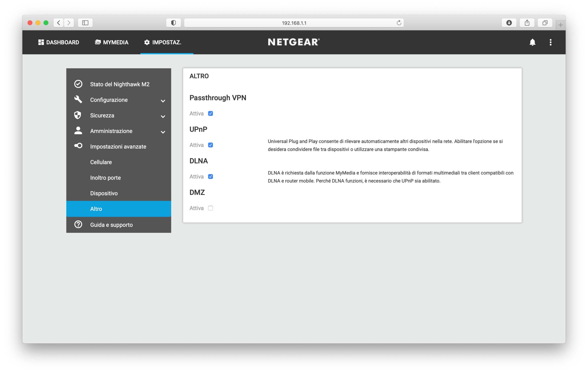Screen dimensions: 588x373
Task: Click the browser reload page icon
Action: [x=399, y=23]
